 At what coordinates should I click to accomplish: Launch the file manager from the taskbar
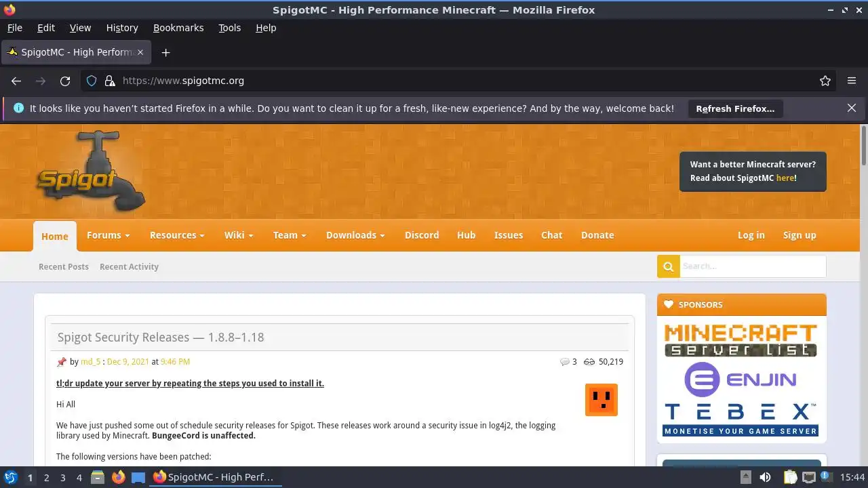coord(98,477)
